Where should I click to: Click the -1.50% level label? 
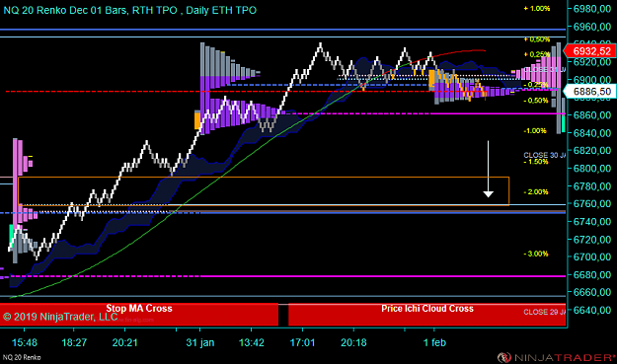(x=535, y=162)
